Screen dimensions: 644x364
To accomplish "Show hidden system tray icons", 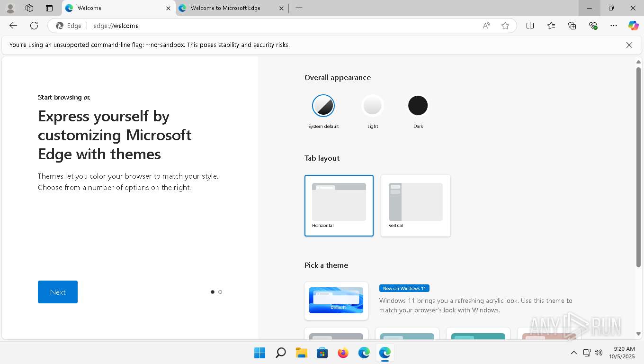I will (x=573, y=353).
